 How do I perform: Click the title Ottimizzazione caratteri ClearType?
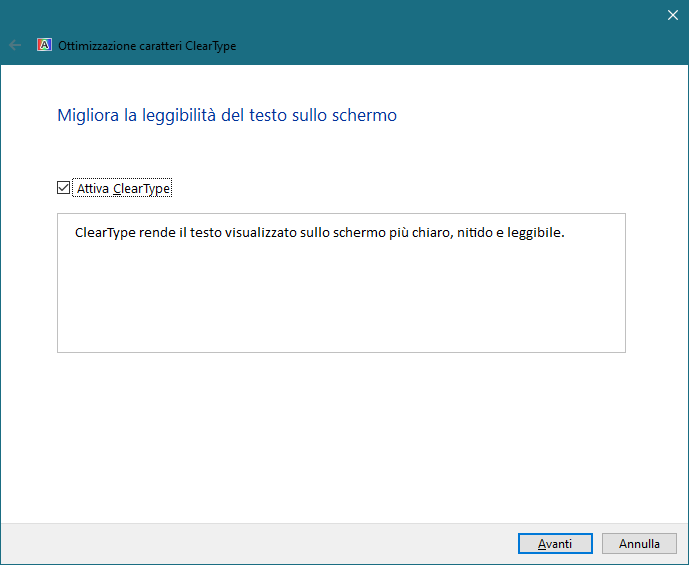pos(147,46)
